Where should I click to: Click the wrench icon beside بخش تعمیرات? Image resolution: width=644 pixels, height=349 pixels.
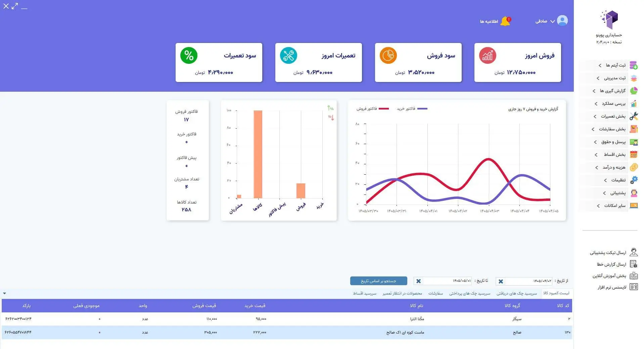click(x=634, y=116)
